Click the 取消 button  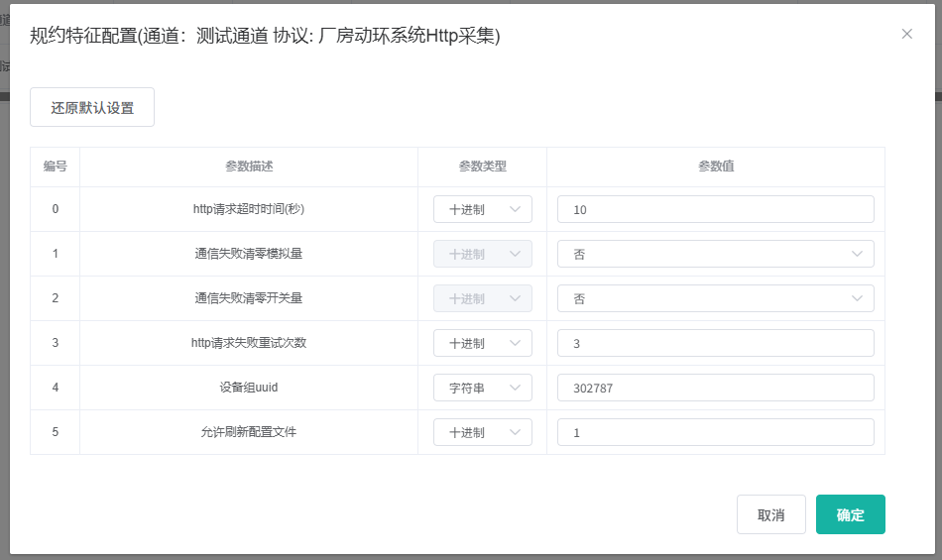(x=770, y=514)
